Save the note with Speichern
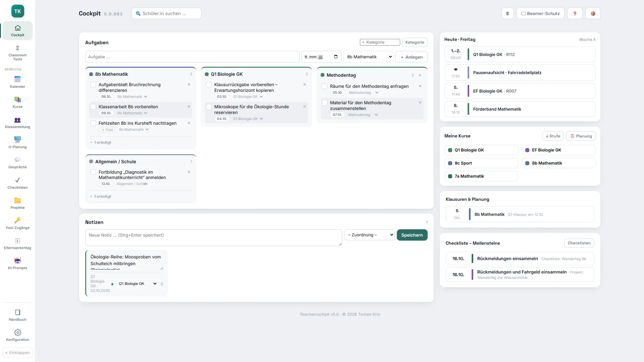This screenshot has width=644, height=362. pyautogui.click(x=412, y=235)
